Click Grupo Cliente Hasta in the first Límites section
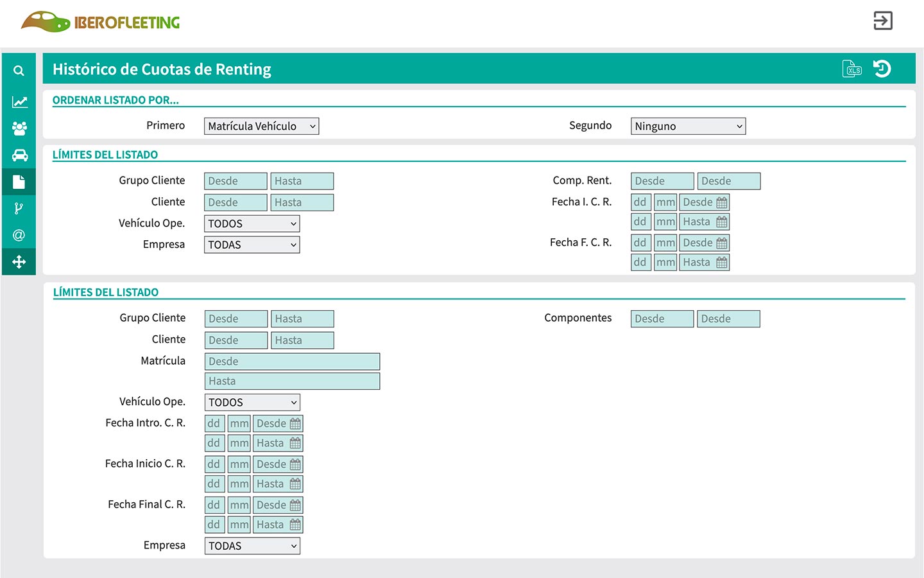The width and height of the screenshot is (924, 578). pos(302,181)
